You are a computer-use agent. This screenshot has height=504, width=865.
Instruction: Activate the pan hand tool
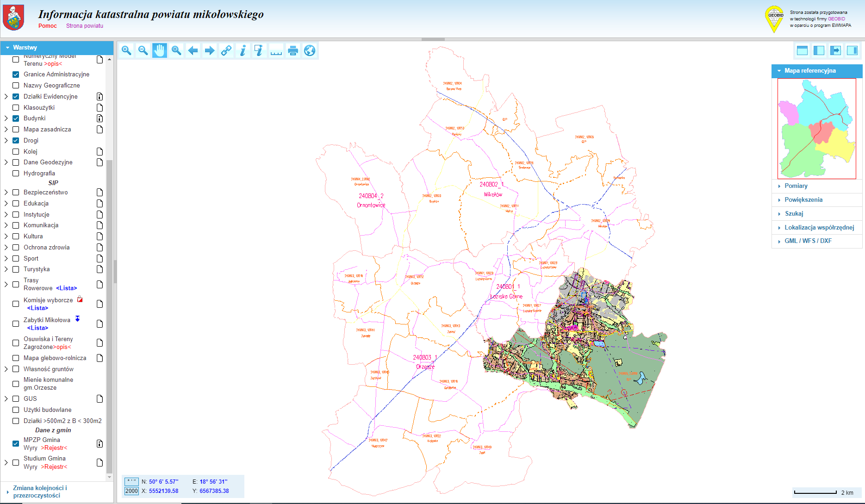click(160, 50)
